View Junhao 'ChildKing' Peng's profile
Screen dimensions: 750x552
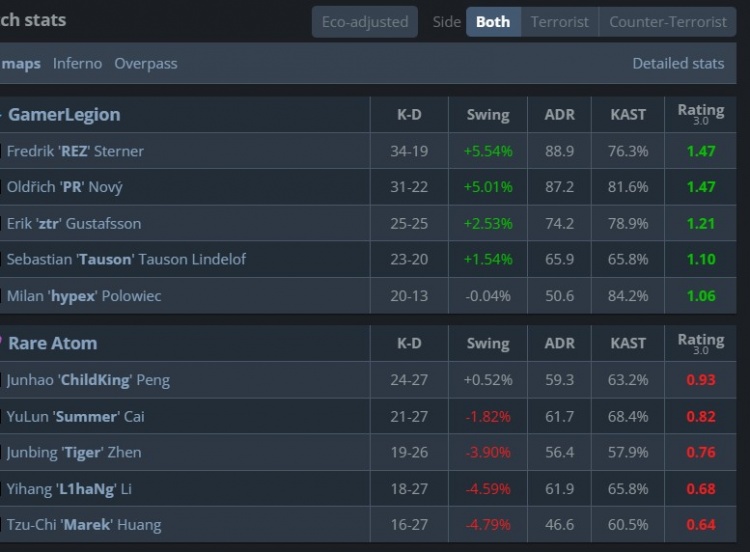88,380
